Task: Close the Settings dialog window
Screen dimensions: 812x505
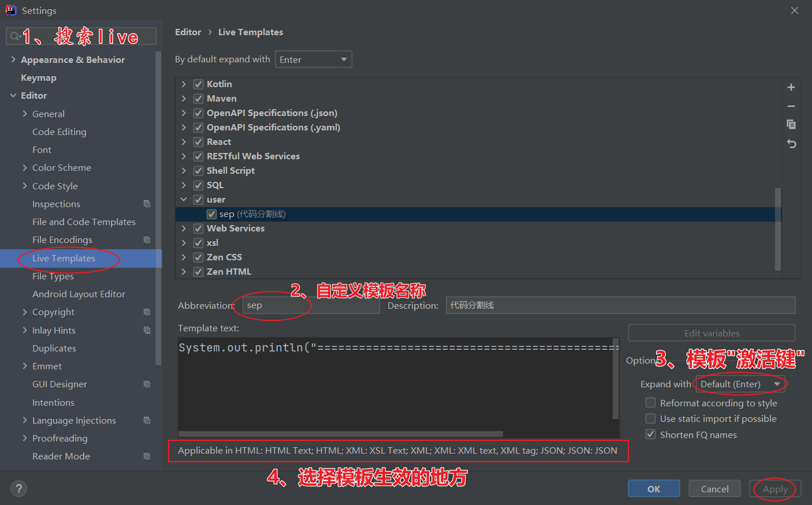Action: click(795, 10)
